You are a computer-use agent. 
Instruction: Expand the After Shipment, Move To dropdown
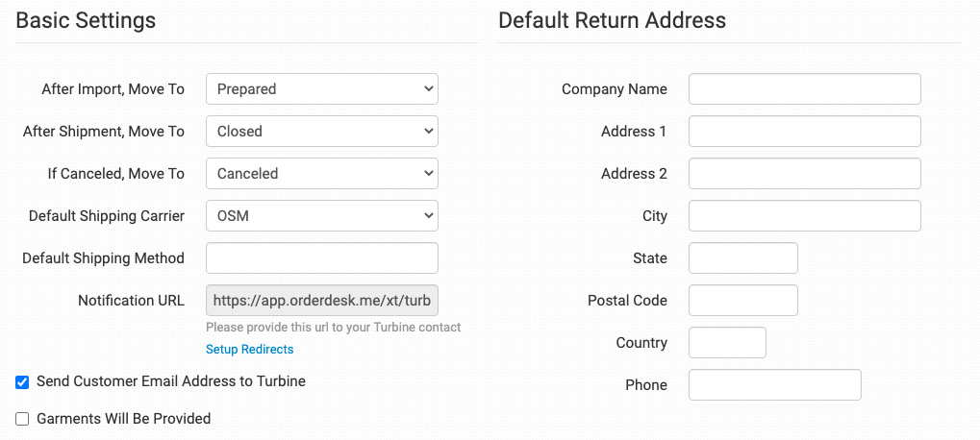(x=321, y=132)
